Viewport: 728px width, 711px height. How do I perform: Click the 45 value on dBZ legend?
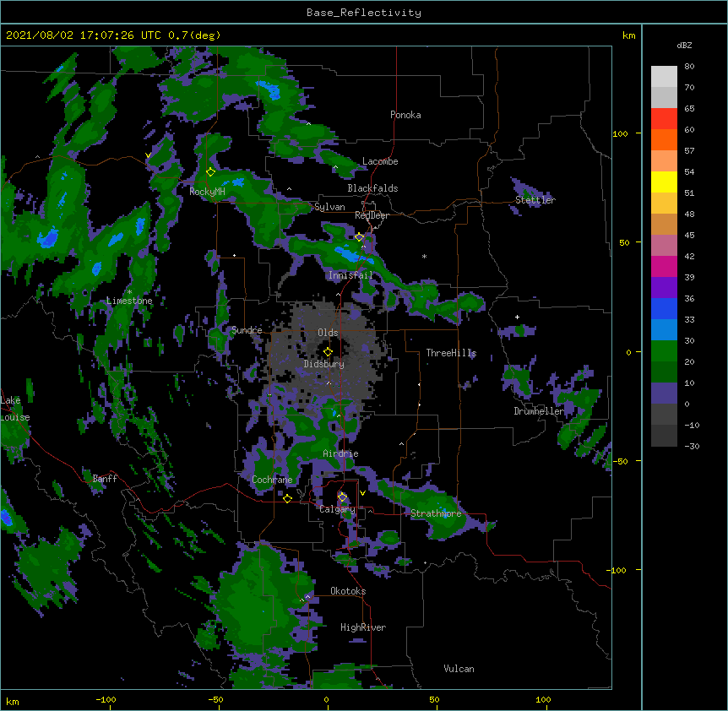pos(689,236)
